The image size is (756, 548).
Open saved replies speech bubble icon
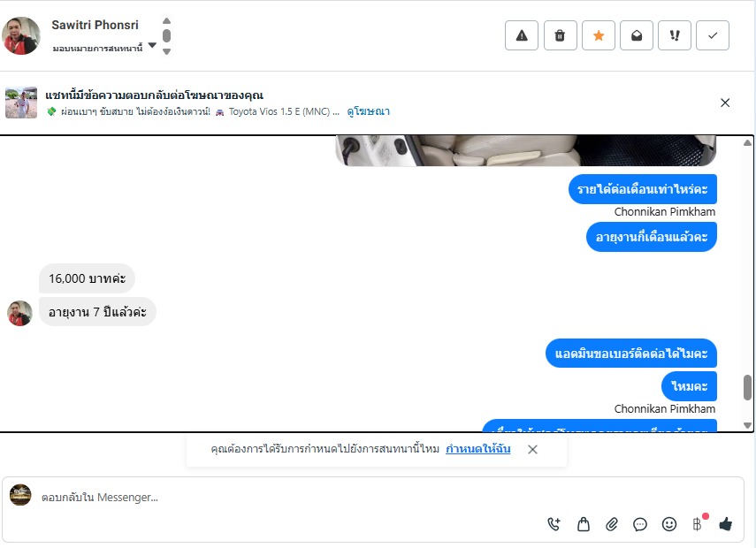(x=640, y=524)
